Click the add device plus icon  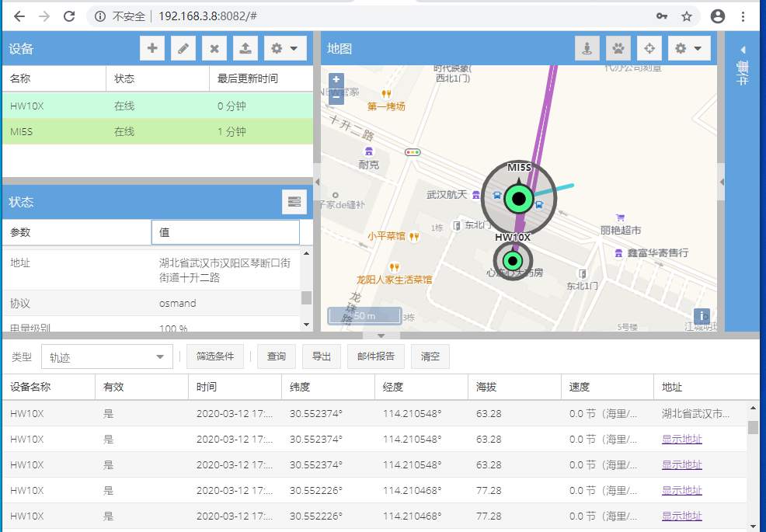[151, 48]
